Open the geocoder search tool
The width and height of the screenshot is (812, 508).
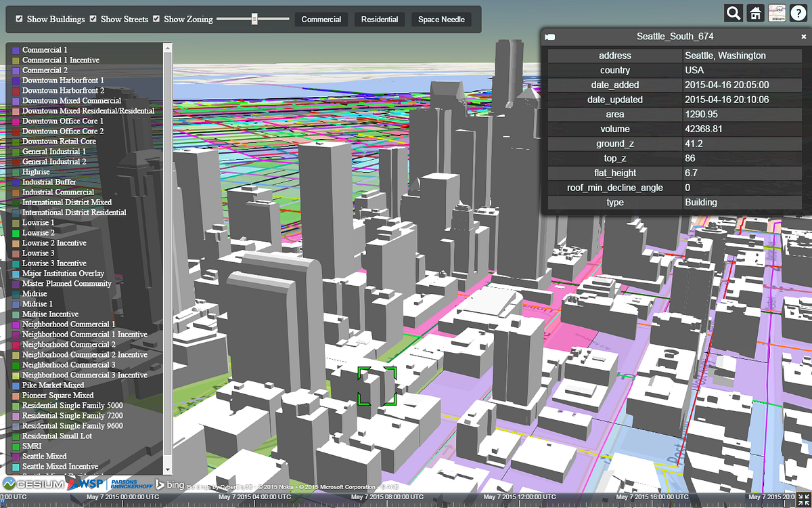click(732, 13)
